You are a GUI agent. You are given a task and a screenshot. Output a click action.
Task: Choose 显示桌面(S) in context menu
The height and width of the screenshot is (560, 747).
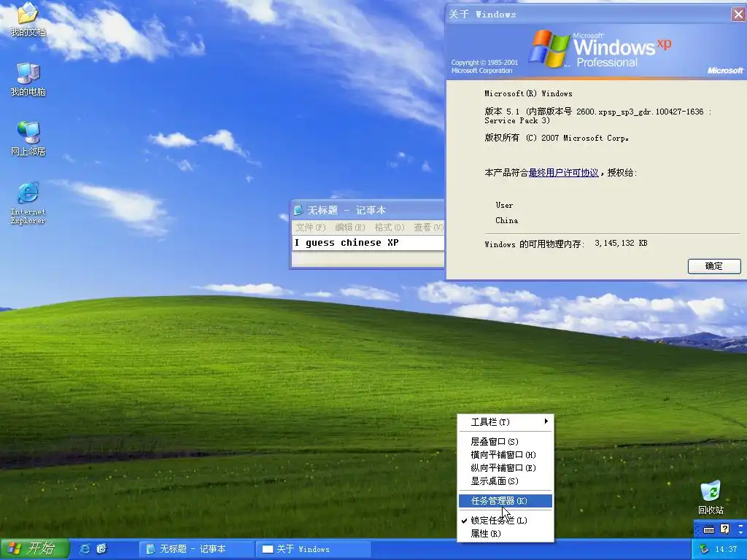505,481
